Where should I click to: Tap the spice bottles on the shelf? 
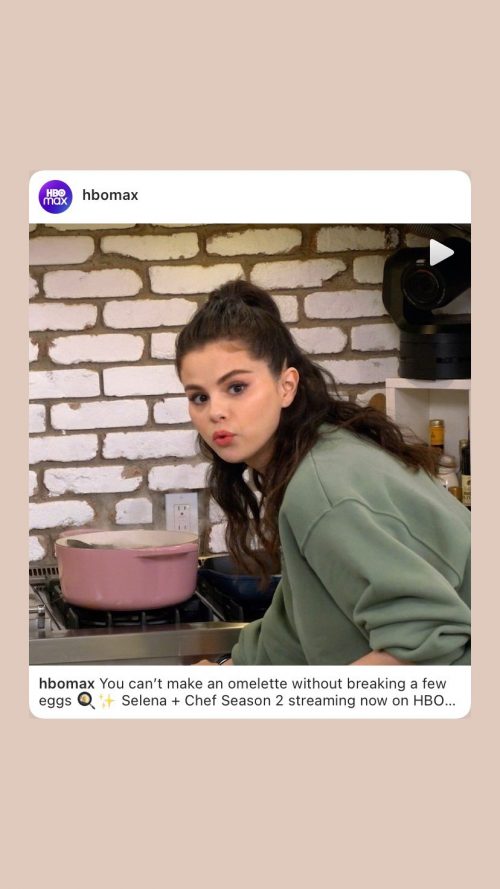tap(452, 460)
